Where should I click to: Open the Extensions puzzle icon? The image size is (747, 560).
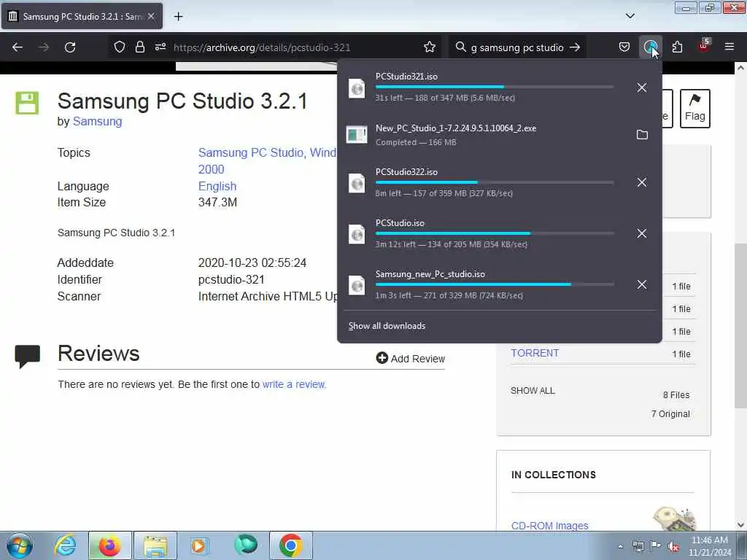677,47
